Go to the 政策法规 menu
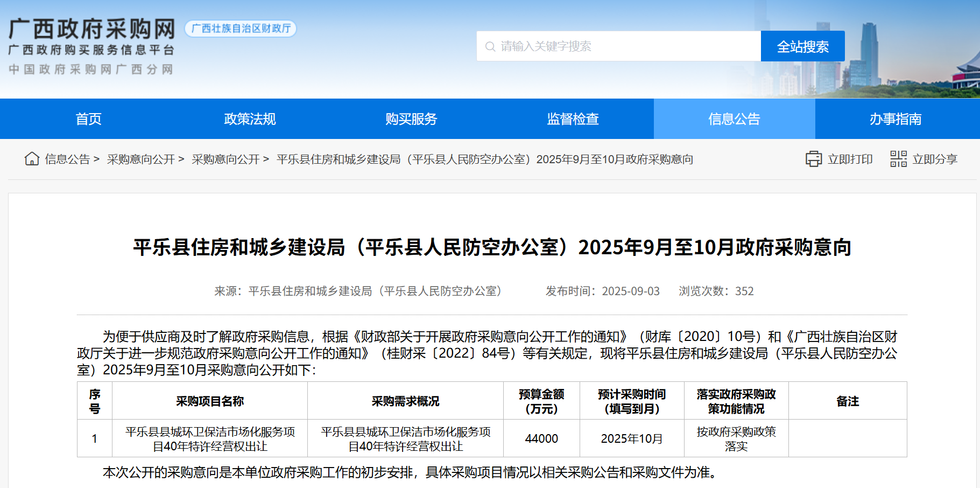This screenshot has height=488, width=980. 250,119
